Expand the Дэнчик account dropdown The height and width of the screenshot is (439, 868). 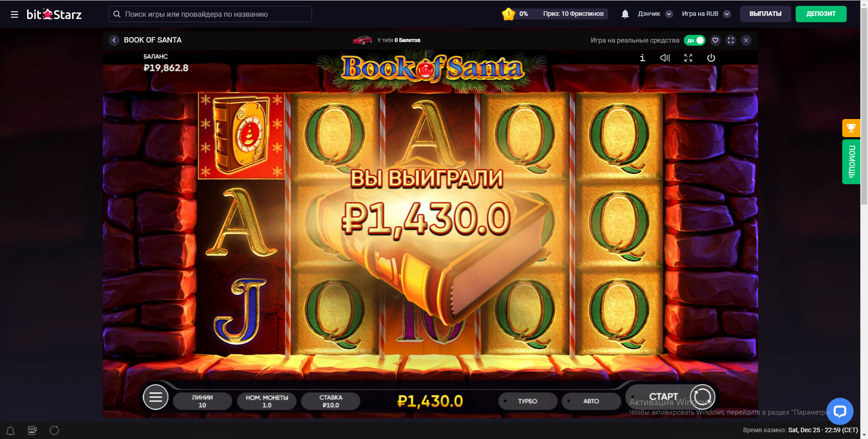click(655, 14)
